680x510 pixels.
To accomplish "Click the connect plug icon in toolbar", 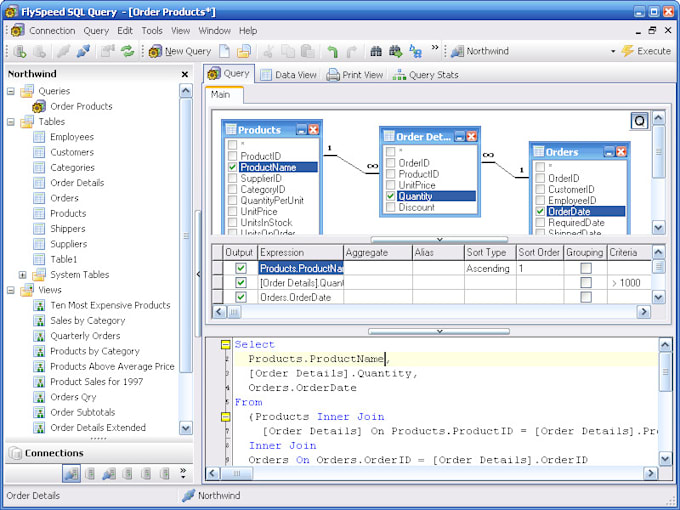I will pos(83,51).
